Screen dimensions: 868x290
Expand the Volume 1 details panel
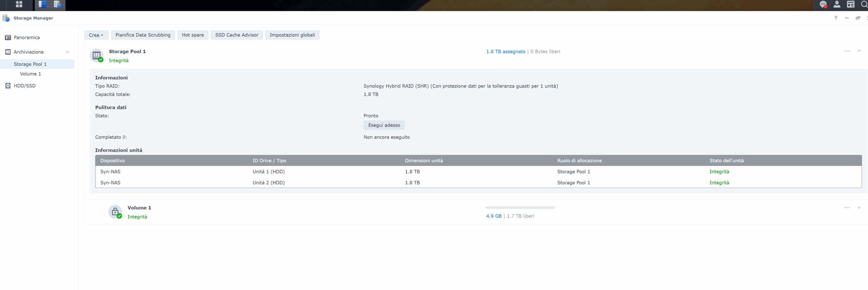pos(859,207)
